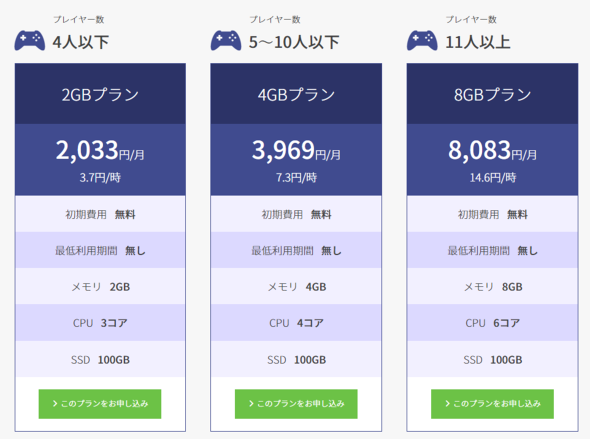Click the メモリ 4GB row
The image size is (590, 439).
pos(296,287)
